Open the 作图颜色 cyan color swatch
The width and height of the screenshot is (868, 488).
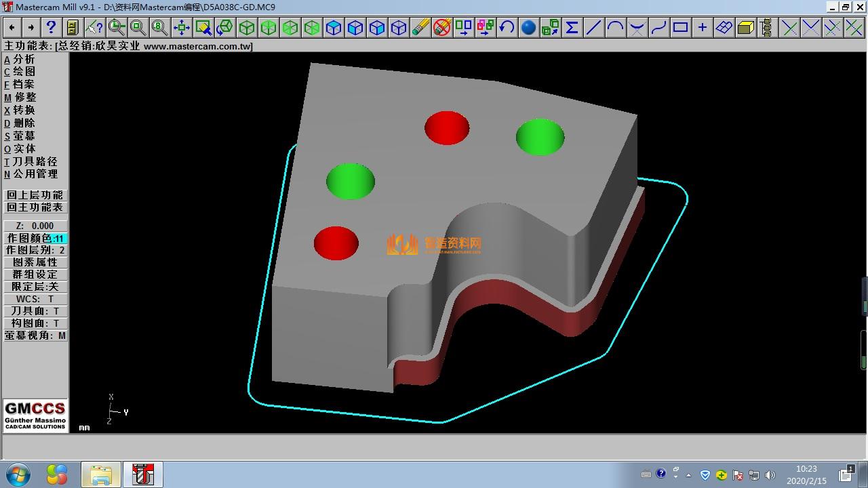[x=59, y=239]
